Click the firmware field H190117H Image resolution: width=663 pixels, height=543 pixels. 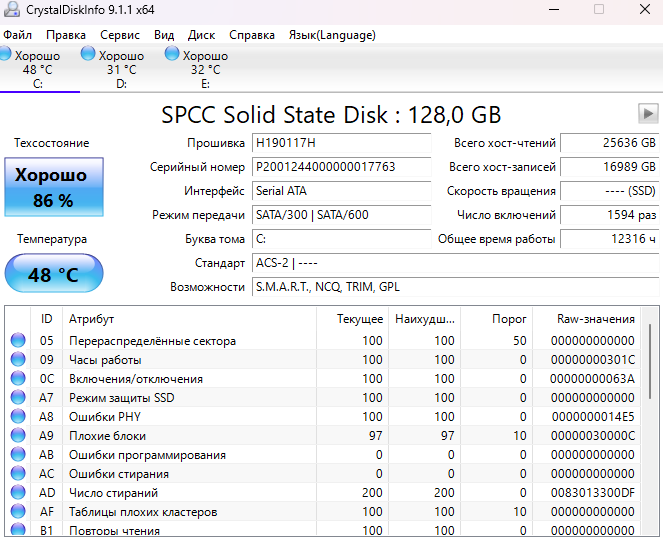click(x=341, y=143)
